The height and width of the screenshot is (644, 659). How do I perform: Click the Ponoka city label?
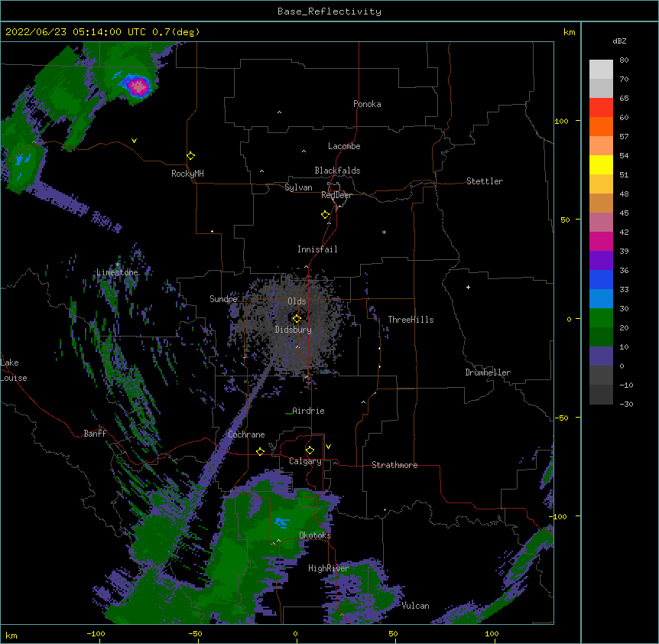367,104
